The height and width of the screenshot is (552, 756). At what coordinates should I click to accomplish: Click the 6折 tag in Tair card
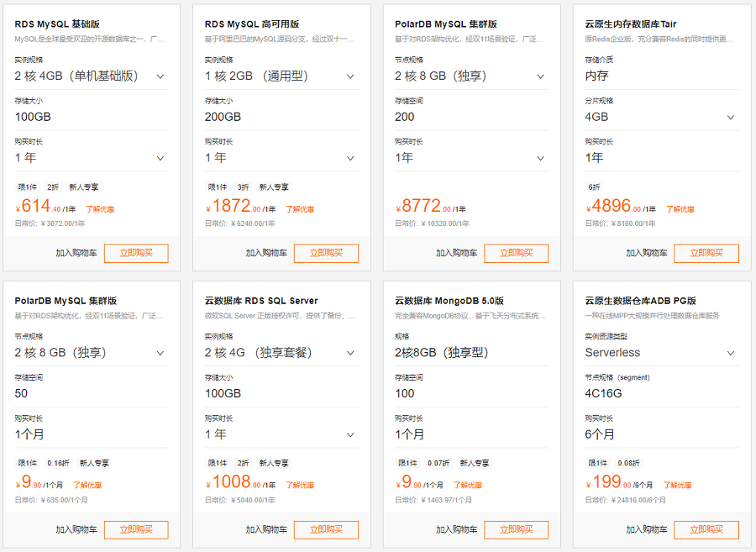[595, 187]
